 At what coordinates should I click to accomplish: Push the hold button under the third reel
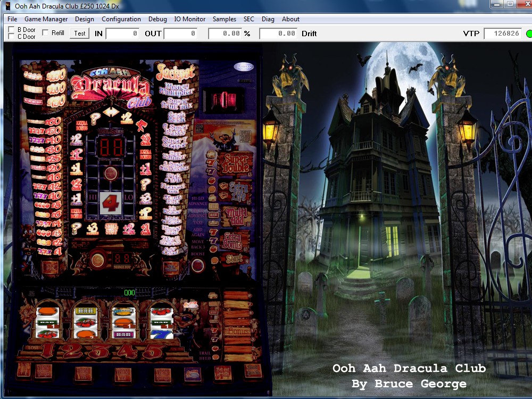point(123,375)
